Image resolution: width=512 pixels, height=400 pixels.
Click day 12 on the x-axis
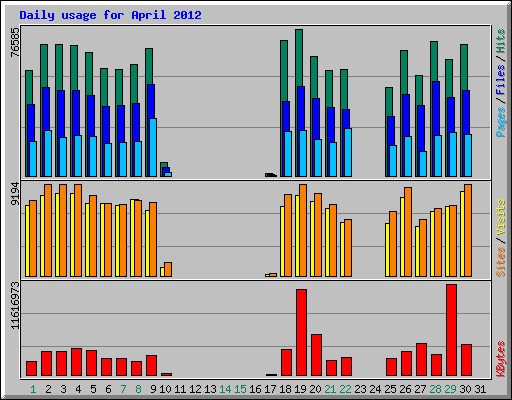(195, 389)
